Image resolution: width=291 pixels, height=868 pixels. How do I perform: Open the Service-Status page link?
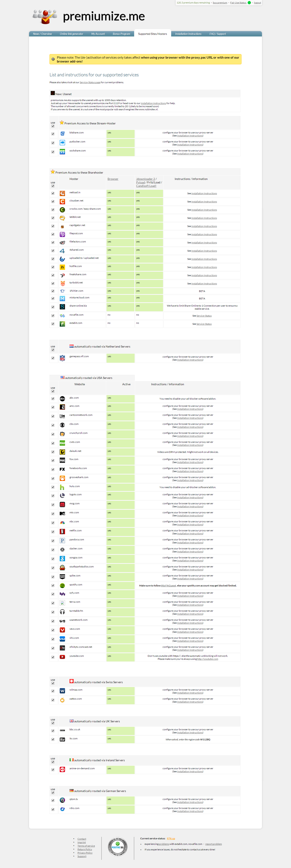point(90,83)
